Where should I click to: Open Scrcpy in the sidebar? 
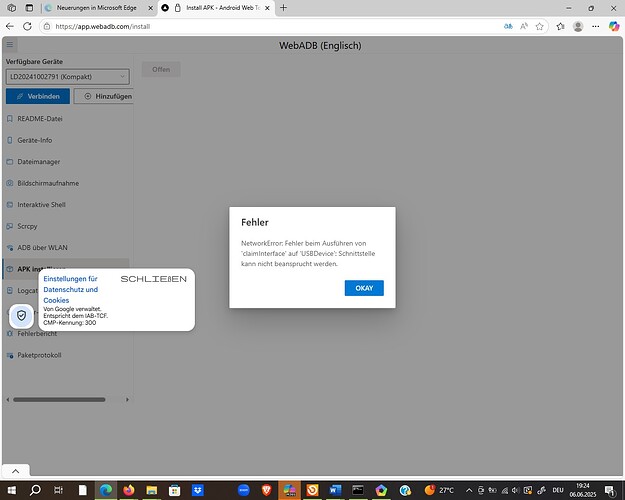pyautogui.click(x=27, y=226)
